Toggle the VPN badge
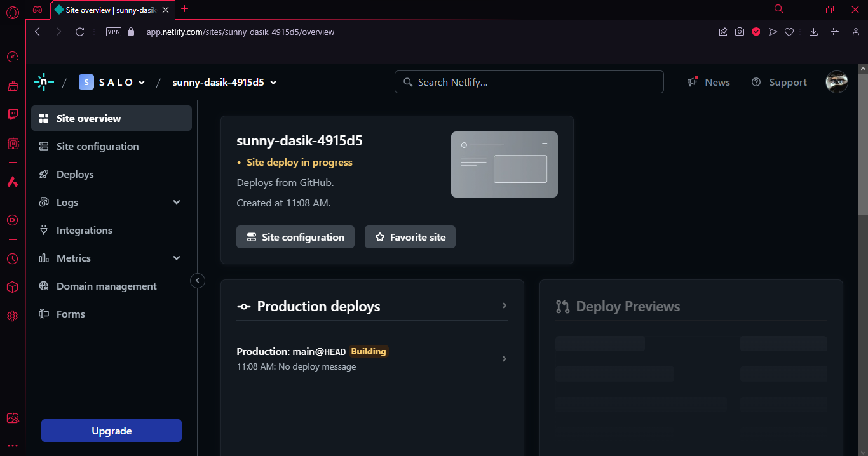The image size is (868, 456). (x=114, y=32)
